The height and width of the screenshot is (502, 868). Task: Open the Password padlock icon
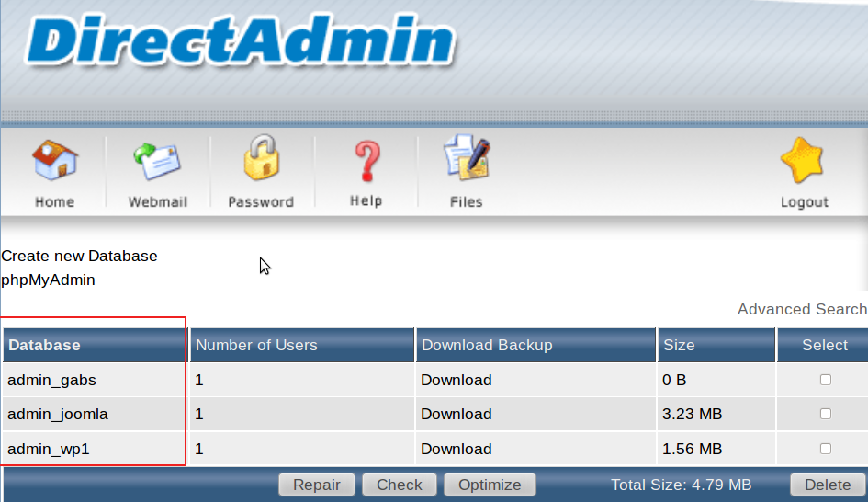pos(261,157)
